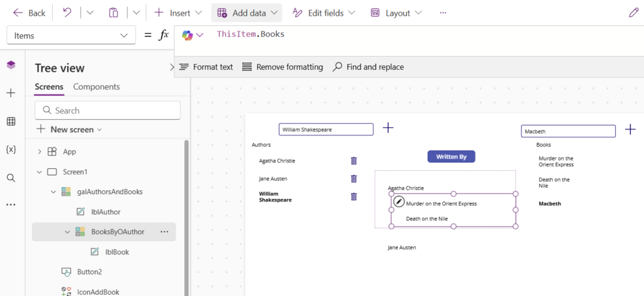Click the galAuthorsAndBooks gallery icon
Viewport: 644px width, 296px height.
pyautogui.click(x=66, y=192)
